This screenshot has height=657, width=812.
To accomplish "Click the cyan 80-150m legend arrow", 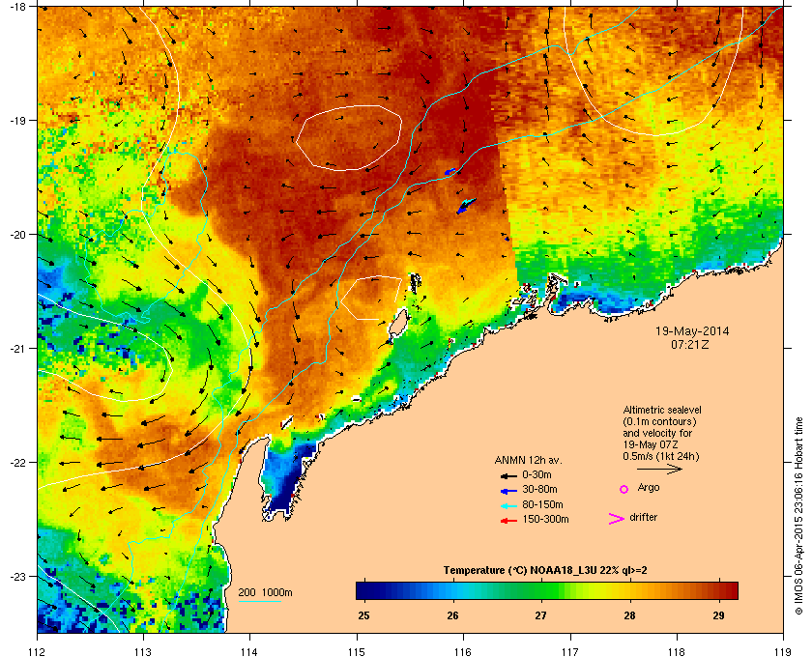I will [508, 505].
